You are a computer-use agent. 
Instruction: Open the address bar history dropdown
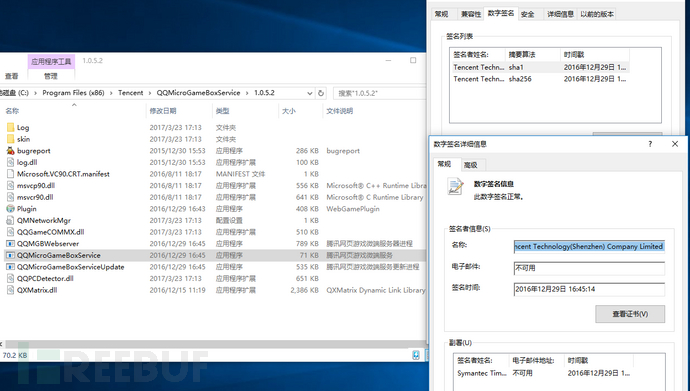[310, 93]
